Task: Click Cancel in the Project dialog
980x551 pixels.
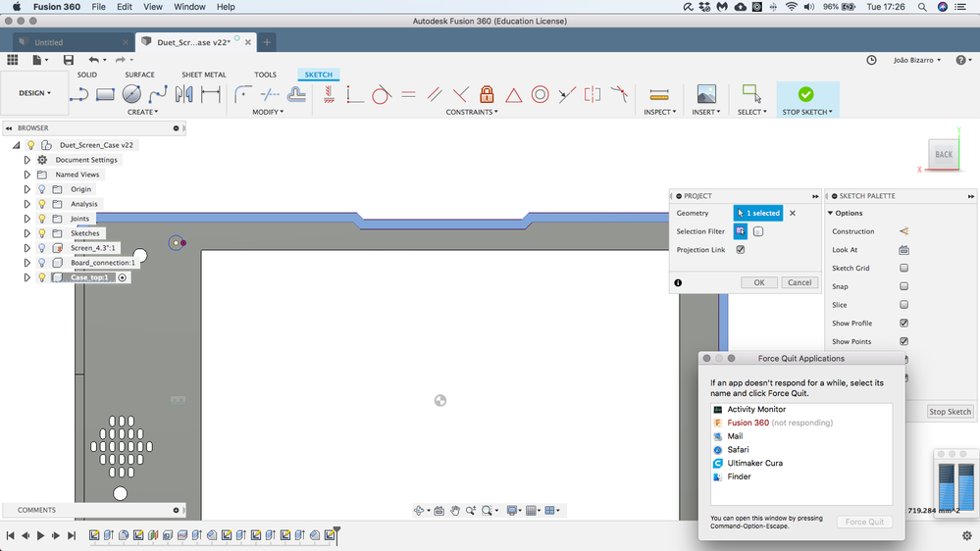Action: pos(799,282)
